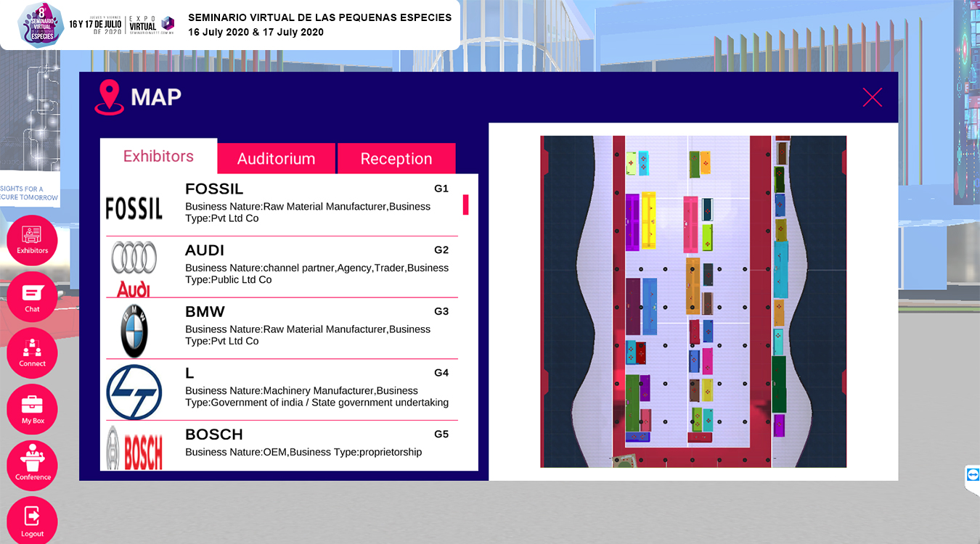This screenshot has width=980, height=544.
Task: Click booth number G1
Action: point(441,189)
